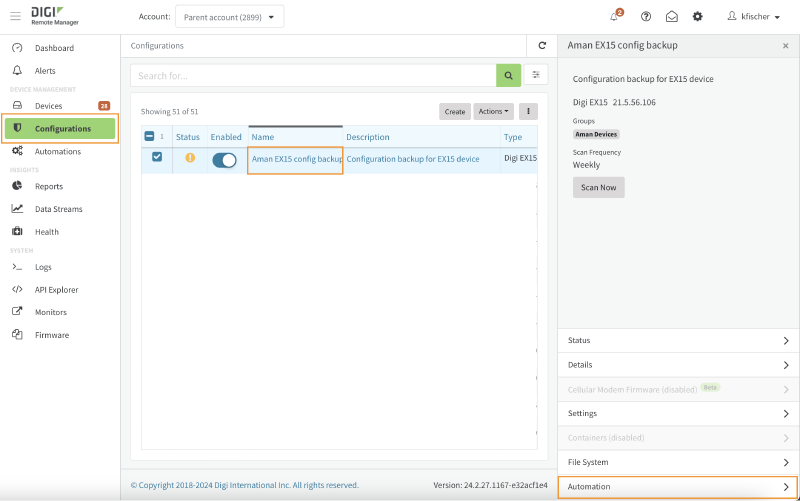The image size is (800, 501).
Task: Click the user profile icon beside kfischer
Action: point(732,16)
